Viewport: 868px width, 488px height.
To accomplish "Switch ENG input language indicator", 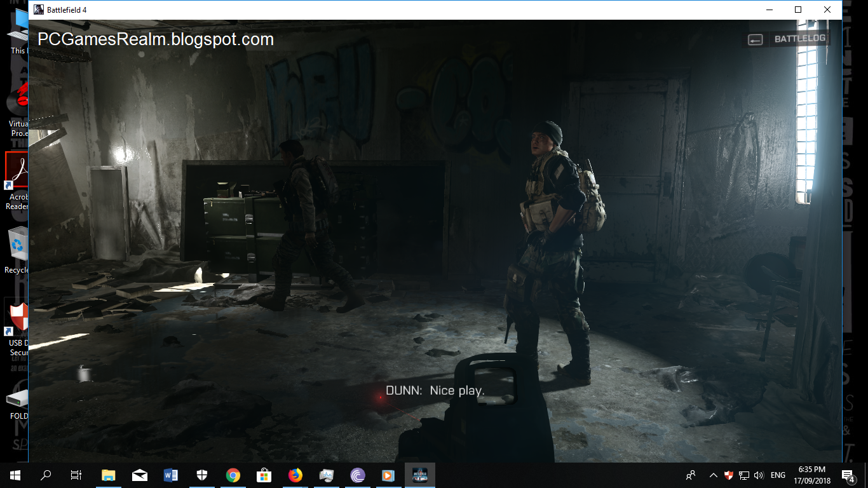I will (x=778, y=475).
